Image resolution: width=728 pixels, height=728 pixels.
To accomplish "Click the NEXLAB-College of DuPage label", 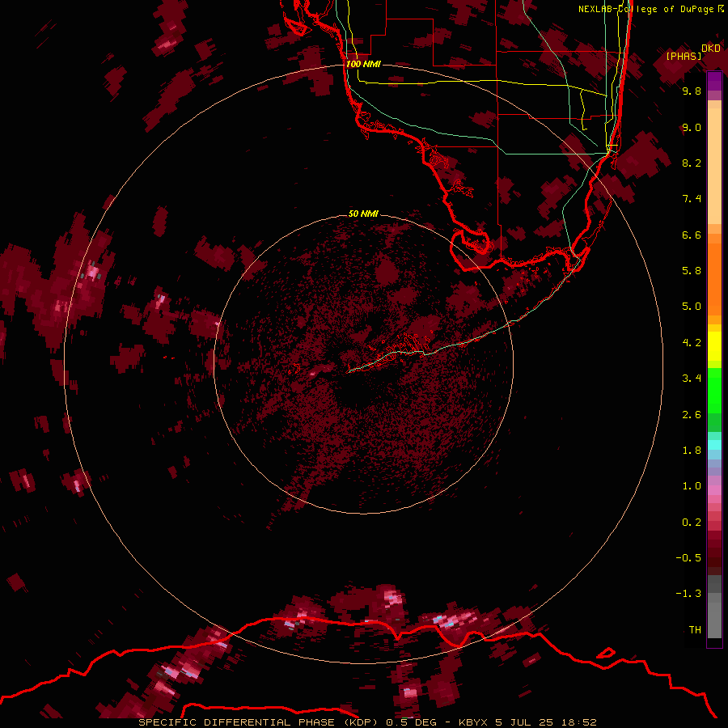I will tap(650, 9).
